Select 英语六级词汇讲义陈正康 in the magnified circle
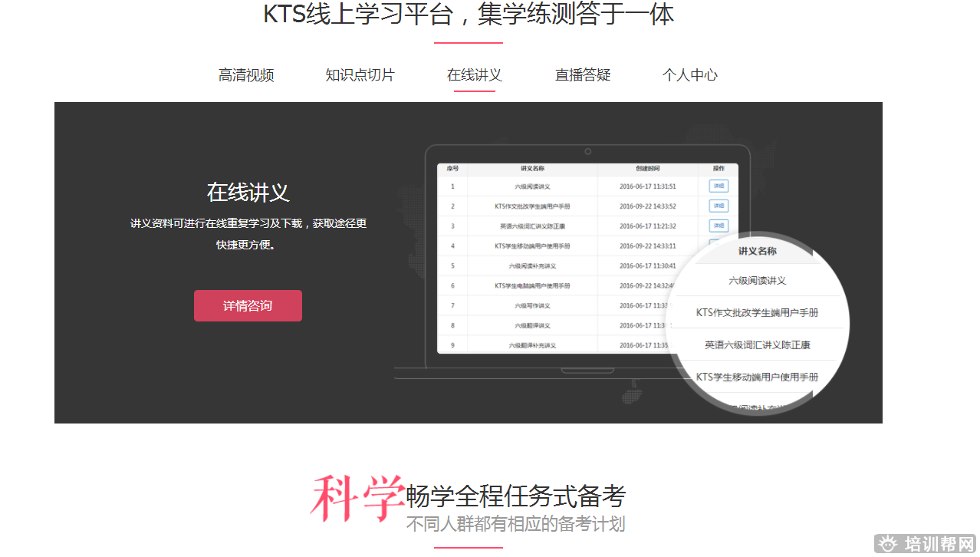 click(x=757, y=345)
